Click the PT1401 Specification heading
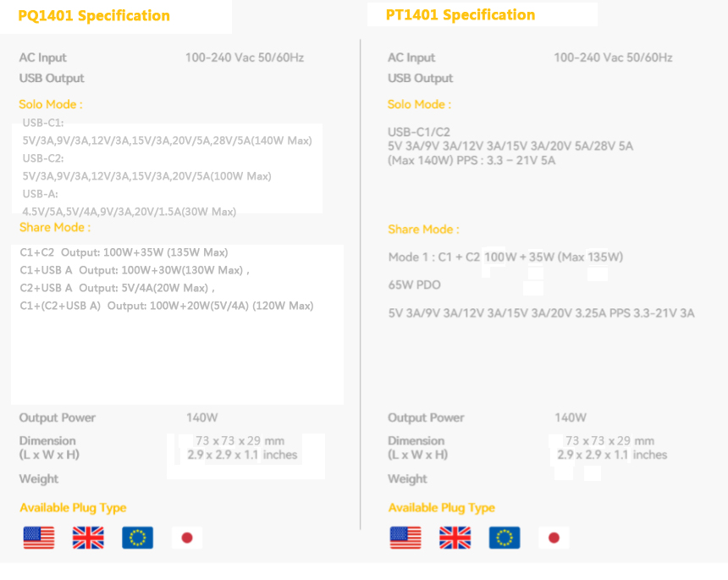 461,15
